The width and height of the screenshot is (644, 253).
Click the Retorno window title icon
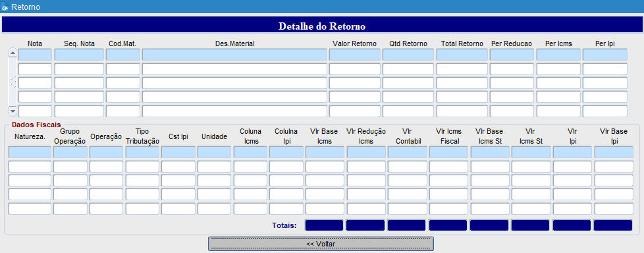[5, 7]
